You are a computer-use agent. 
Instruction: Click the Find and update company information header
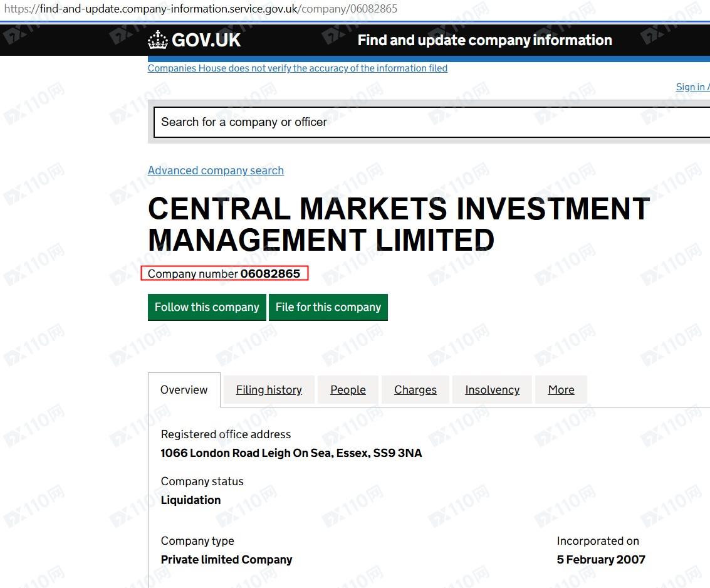(x=484, y=40)
